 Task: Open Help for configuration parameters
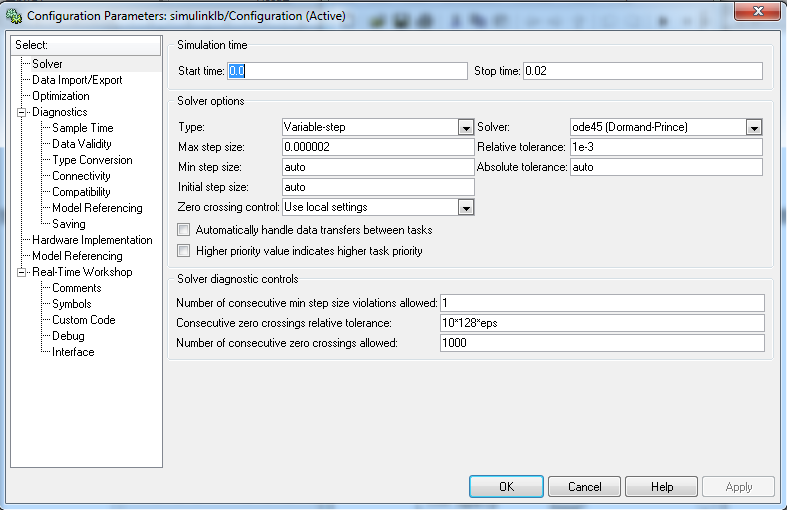[662, 487]
